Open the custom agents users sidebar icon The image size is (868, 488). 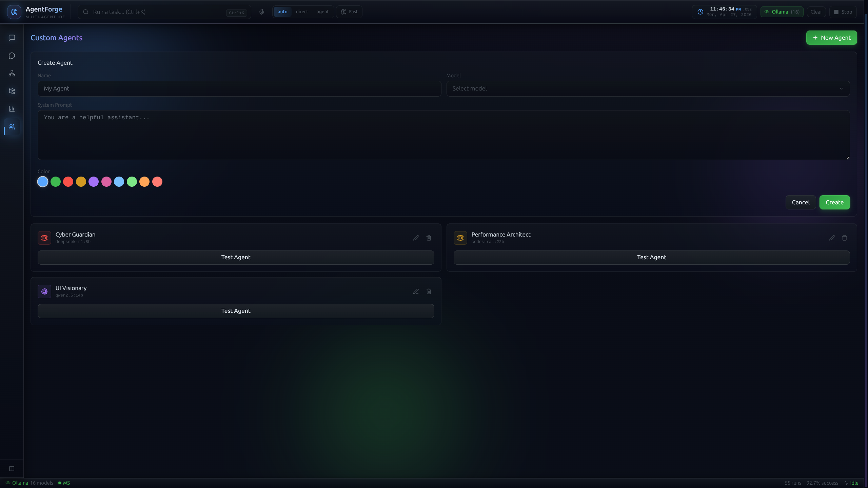[x=12, y=127]
